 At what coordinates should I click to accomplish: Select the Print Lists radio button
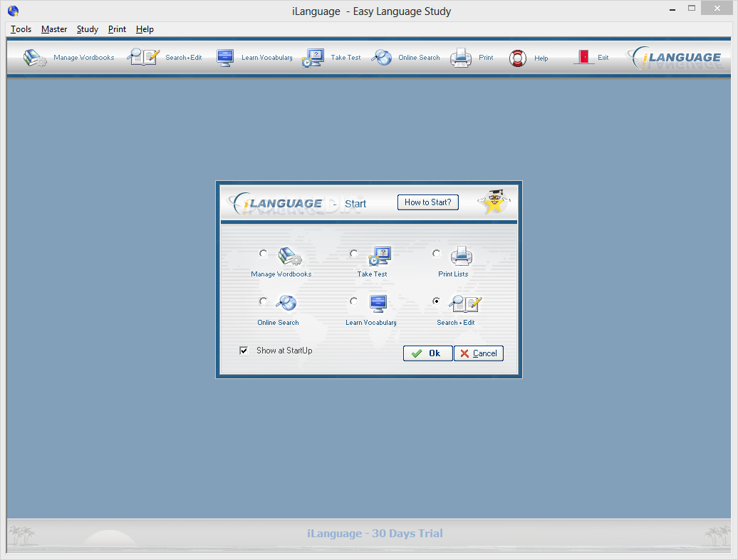click(437, 254)
